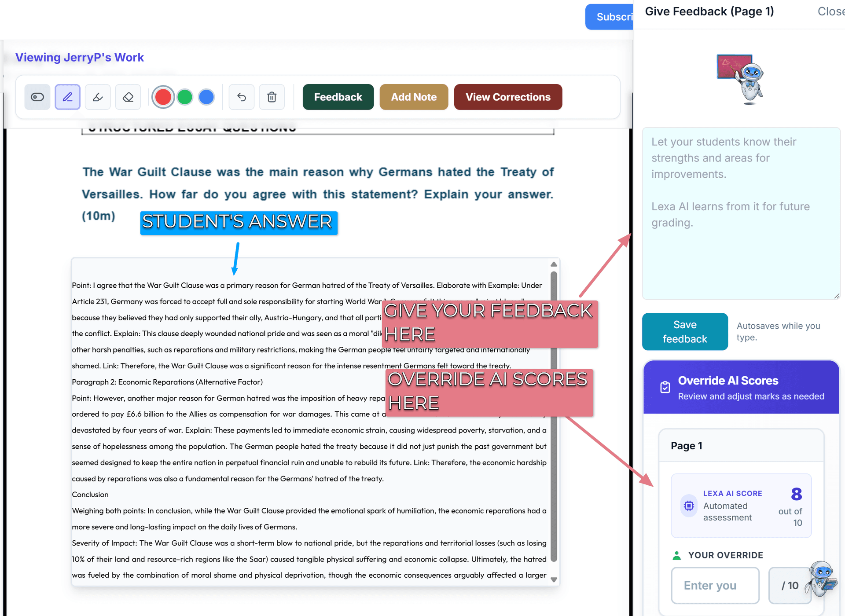Choose the blue pen color
Screen dimensions: 845x616
coord(206,97)
